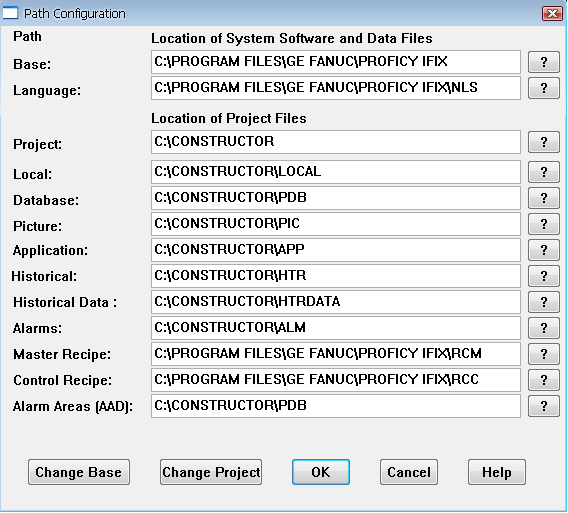Focus the Application path field ending in APP

tap(336, 250)
